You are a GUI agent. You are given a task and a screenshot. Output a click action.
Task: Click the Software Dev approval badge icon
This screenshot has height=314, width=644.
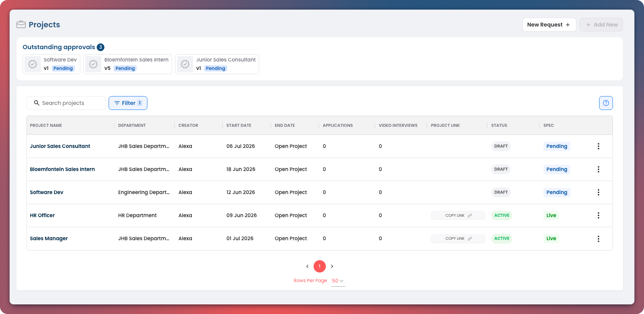pos(33,64)
